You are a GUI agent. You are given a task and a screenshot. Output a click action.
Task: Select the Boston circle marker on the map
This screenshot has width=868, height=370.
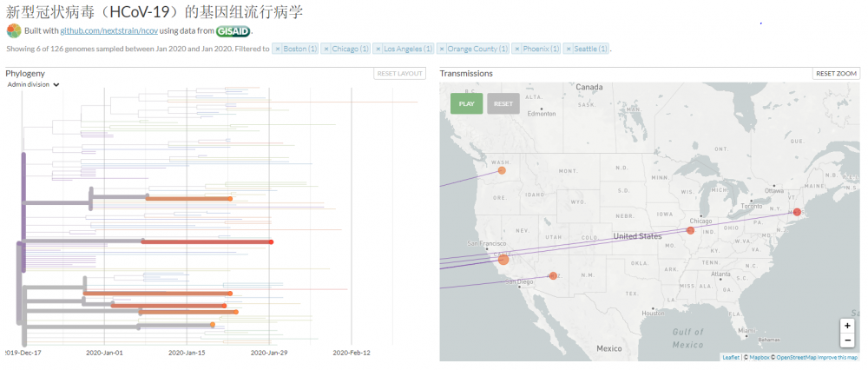pos(797,212)
